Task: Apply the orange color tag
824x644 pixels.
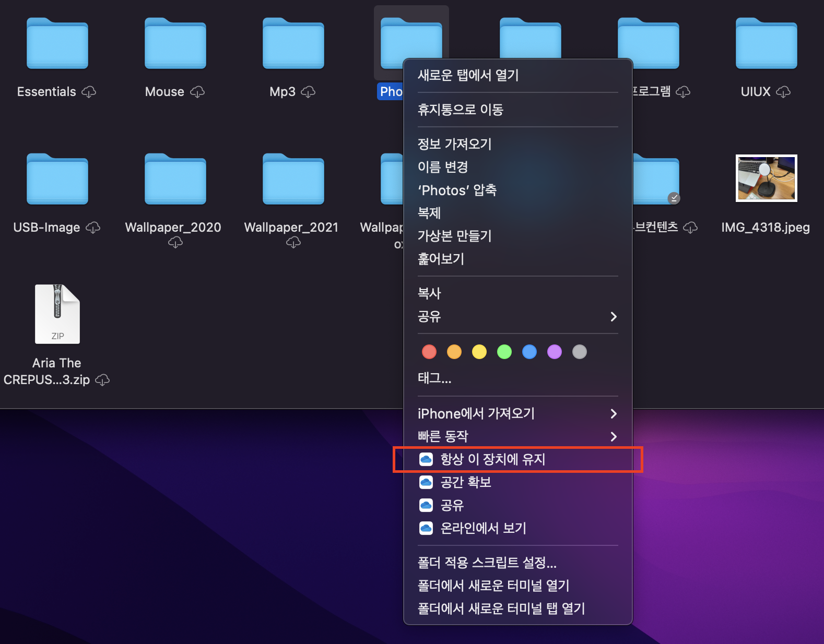Action: coord(454,352)
